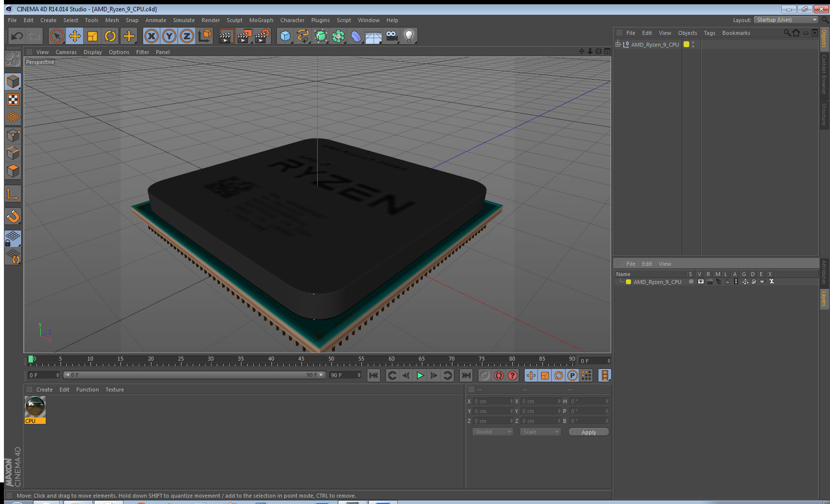Open the World coordinate system dropdown
Screen dimensions: 830x504
[493, 432]
